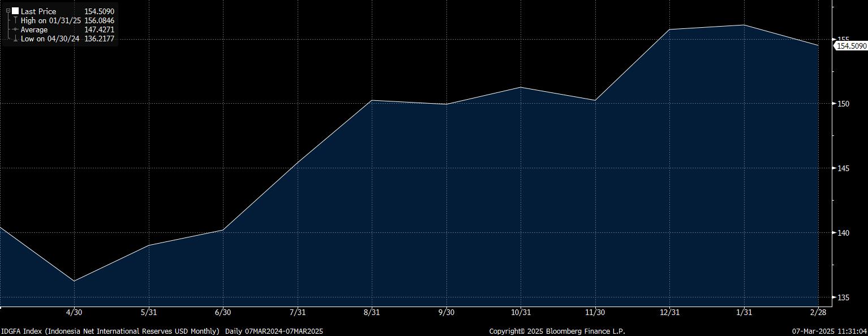Select the High on 01/31/25 legend entry
Image resolution: width=868 pixels, height=336 pixels.
pyautogui.click(x=51, y=20)
